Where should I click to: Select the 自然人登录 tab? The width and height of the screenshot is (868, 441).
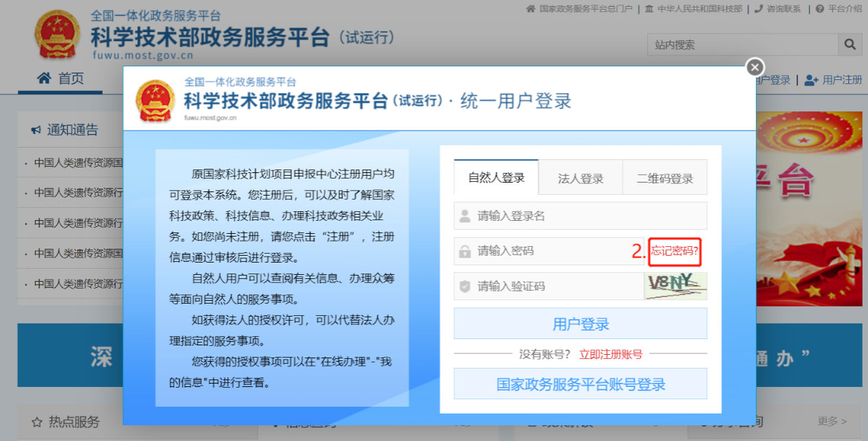click(x=496, y=178)
